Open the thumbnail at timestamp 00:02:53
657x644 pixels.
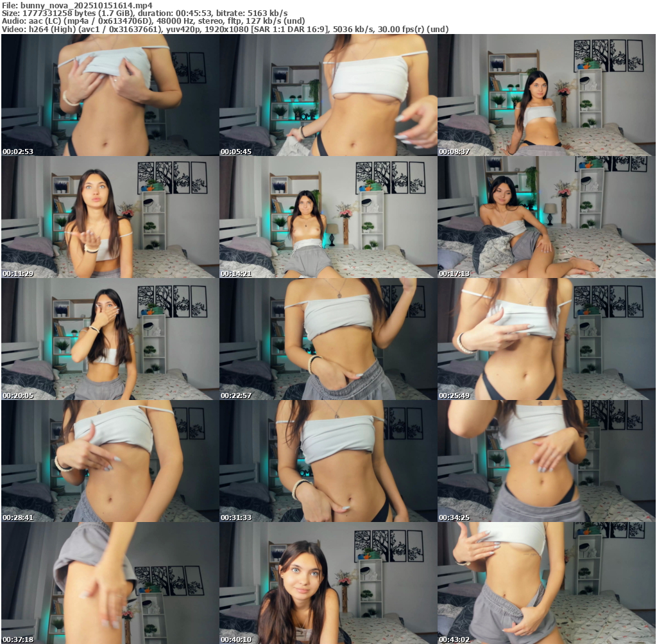pyautogui.click(x=110, y=95)
